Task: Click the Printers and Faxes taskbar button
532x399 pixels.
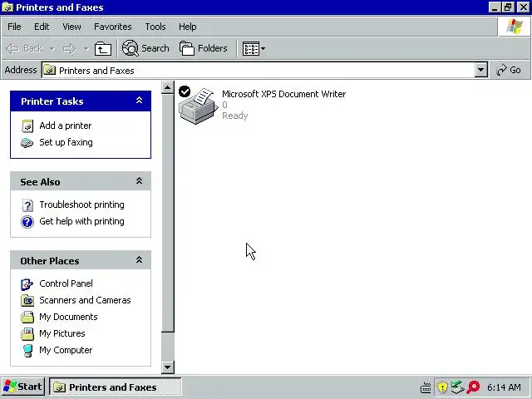Action: pyautogui.click(x=116, y=387)
